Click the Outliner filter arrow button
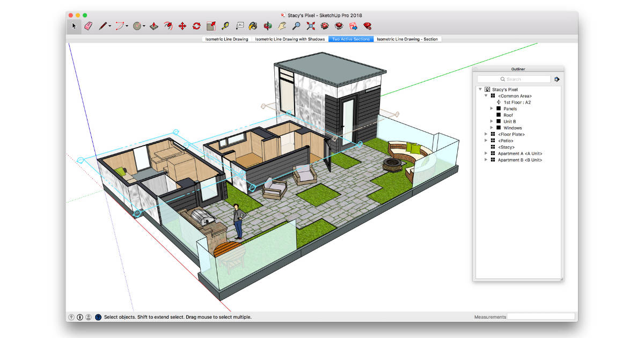Viewport: 644px width, 338px height. [x=557, y=79]
